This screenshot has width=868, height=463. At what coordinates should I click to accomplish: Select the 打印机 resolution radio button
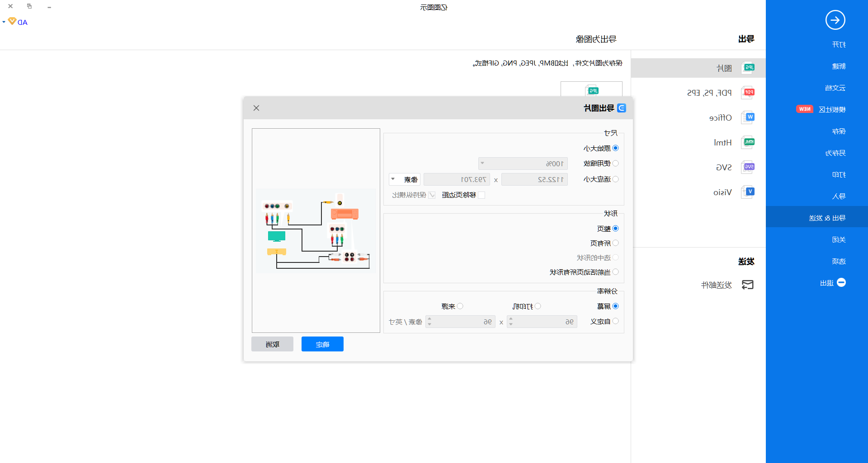(x=538, y=306)
